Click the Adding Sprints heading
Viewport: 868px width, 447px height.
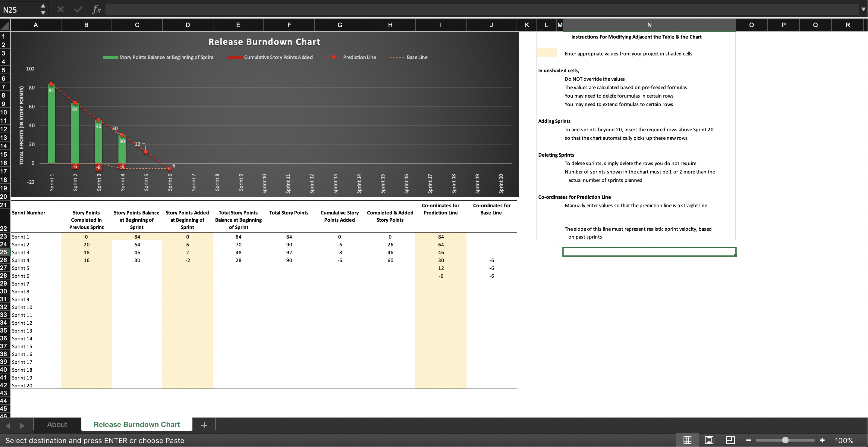coord(554,121)
